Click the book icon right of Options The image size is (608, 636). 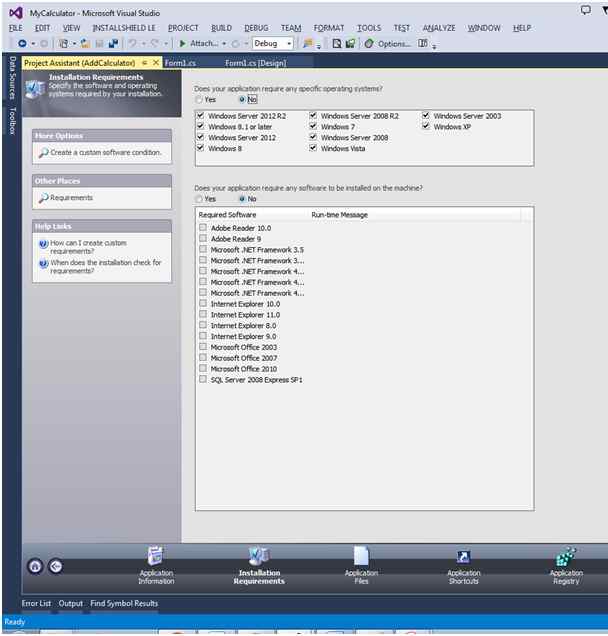pyautogui.click(x=423, y=43)
